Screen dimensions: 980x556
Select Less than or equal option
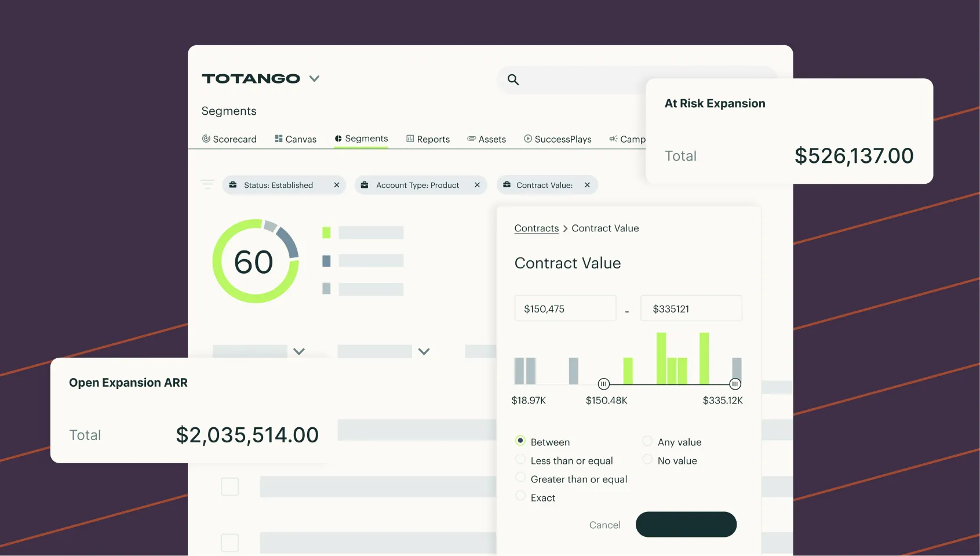point(520,459)
